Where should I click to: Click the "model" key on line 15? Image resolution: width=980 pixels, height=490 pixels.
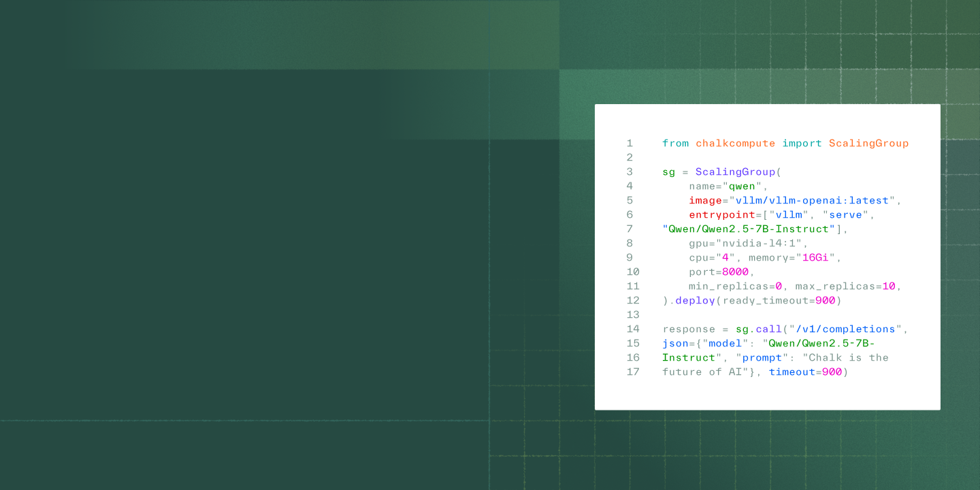[725, 344]
